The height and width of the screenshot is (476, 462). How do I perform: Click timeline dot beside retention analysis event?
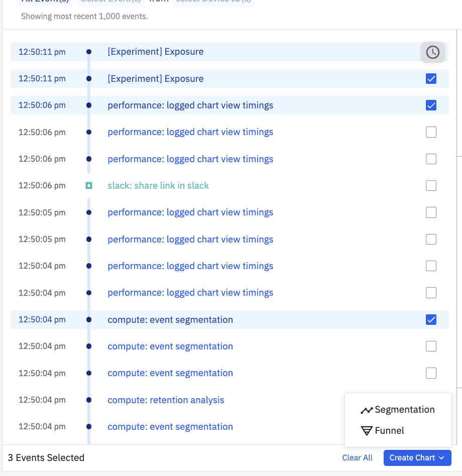[x=89, y=400]
